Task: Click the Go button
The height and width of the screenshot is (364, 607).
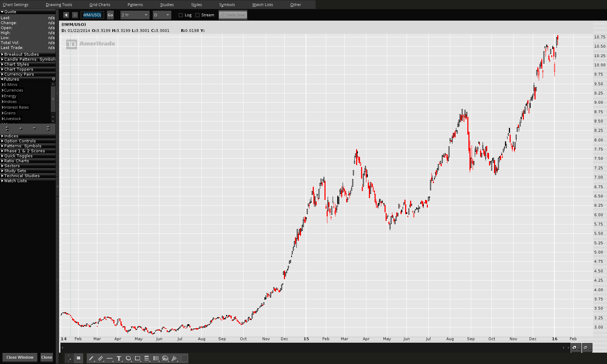Action: coord(110,15)
